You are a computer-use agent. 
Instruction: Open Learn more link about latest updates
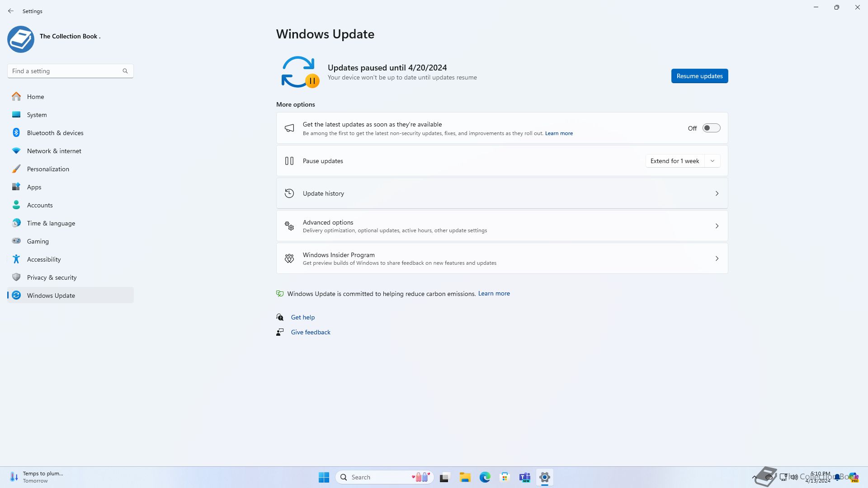tap(559, 133)
